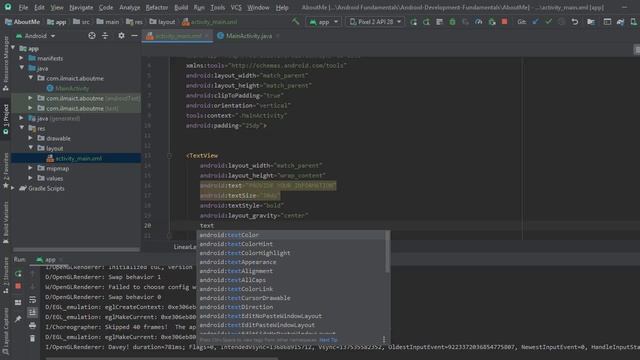Click the Project panel horizontal scrollbar
The width and height of the screenshot is (640, 360).
coord(76,249)
